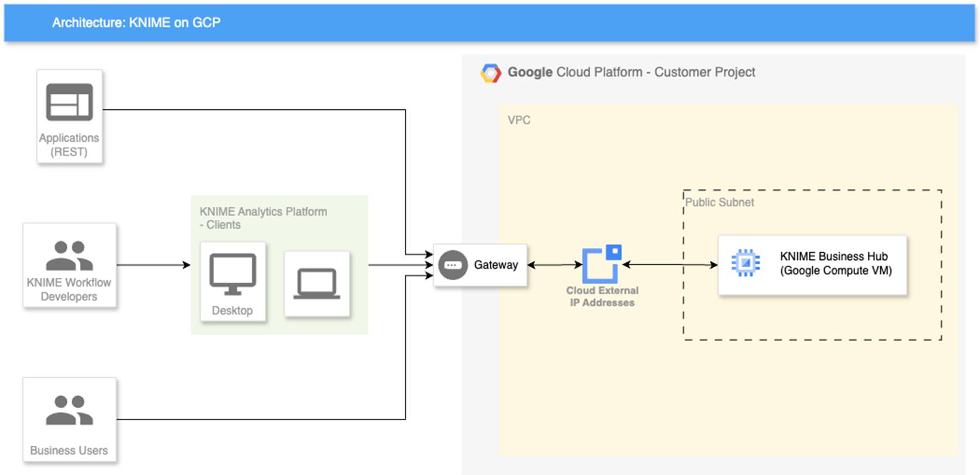980x475 pixels.
Task: Select the KNIME Workflow Developers people icon
Action: pyautogui.click(x=69, y=256)
